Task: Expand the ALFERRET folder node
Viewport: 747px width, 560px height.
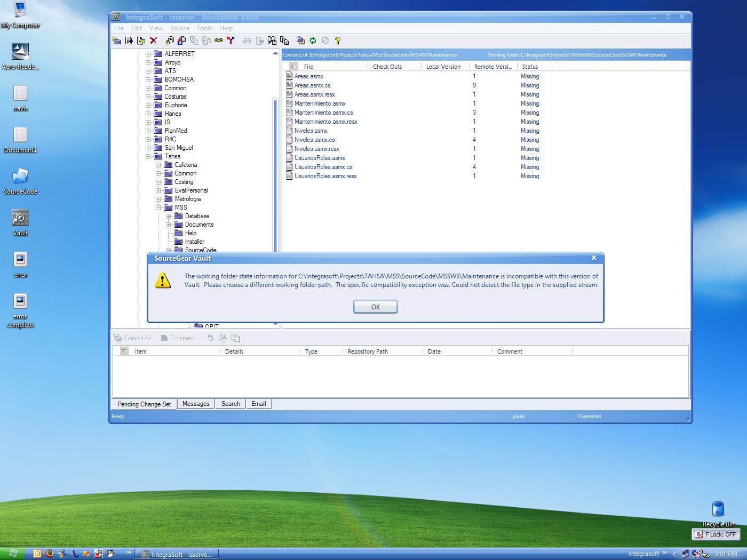Action: [x=148, y=54]
